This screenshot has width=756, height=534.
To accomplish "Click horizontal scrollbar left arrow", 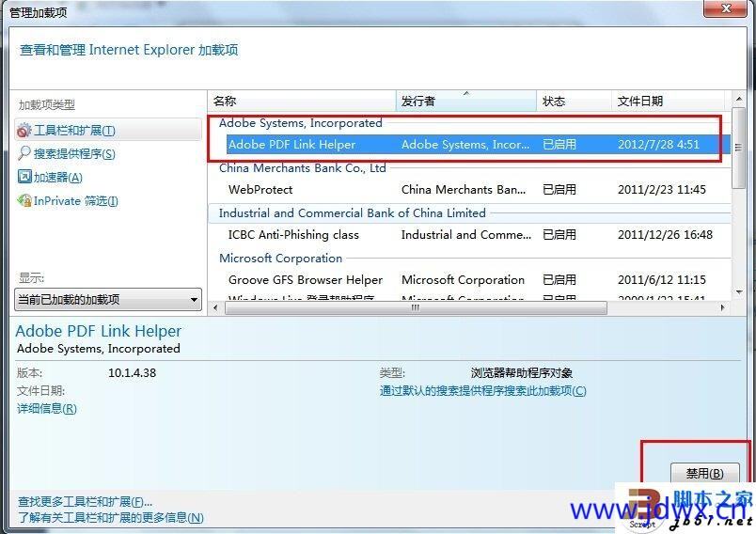I will (215, 307).
